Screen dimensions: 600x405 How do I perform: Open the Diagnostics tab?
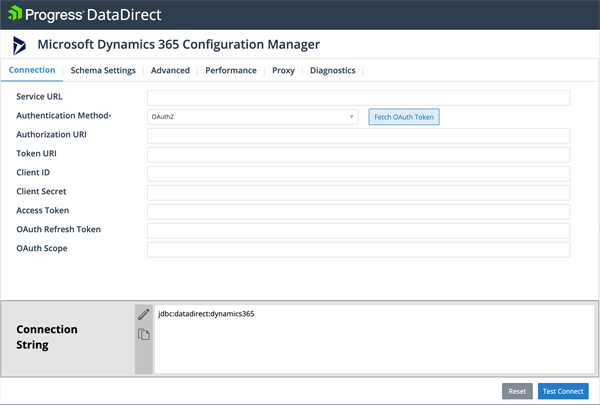tap(332, 71)
